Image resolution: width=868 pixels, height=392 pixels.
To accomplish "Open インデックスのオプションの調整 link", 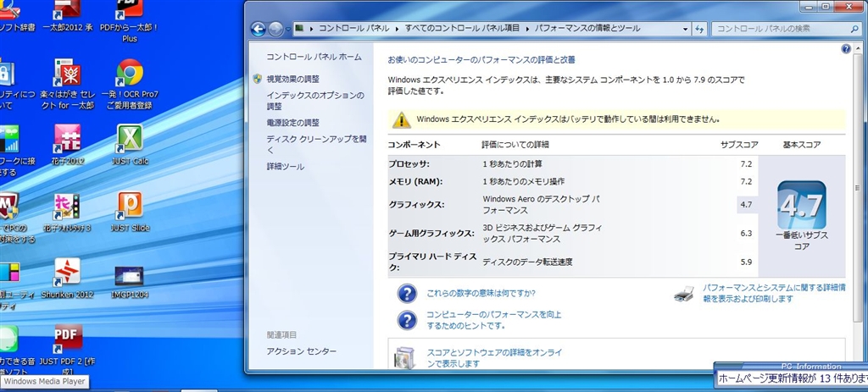I will (315, 102).
